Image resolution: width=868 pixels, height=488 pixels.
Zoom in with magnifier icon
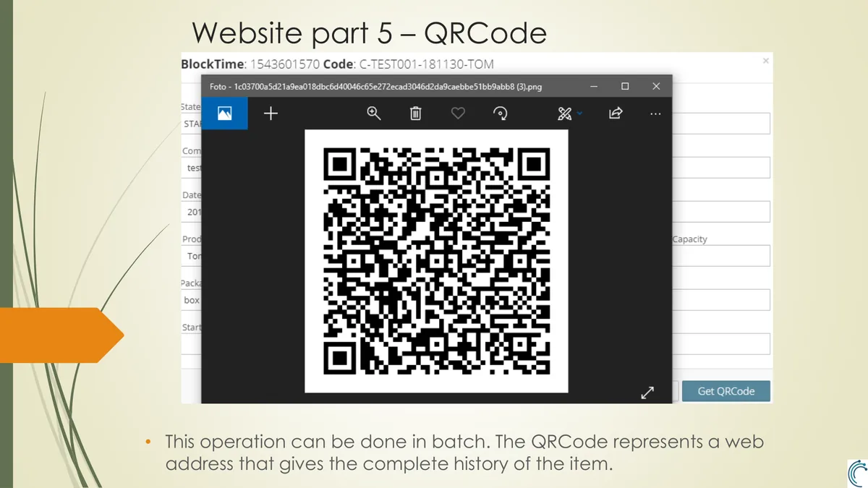374,114
